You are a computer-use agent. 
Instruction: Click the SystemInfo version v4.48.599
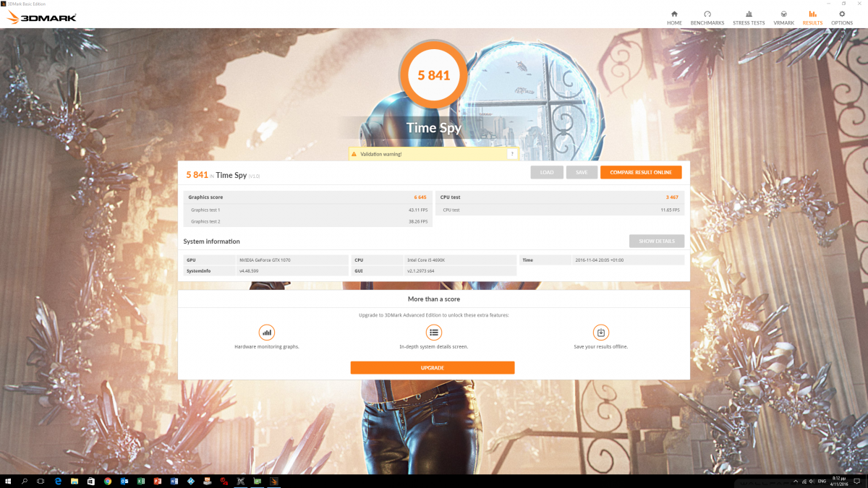click(292, 270)
